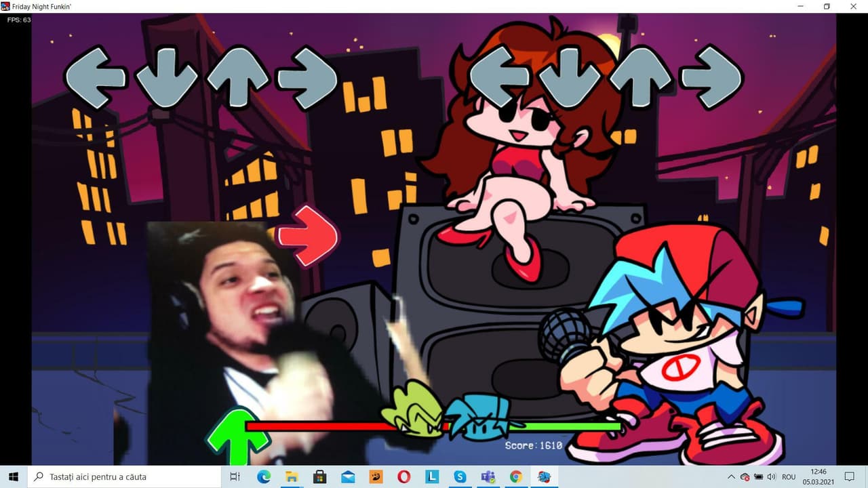Image resolution: width=868 pixels, height=488 pixels.
Task: Launch Google Chrome from the taskbar
Action: (516, 476)
